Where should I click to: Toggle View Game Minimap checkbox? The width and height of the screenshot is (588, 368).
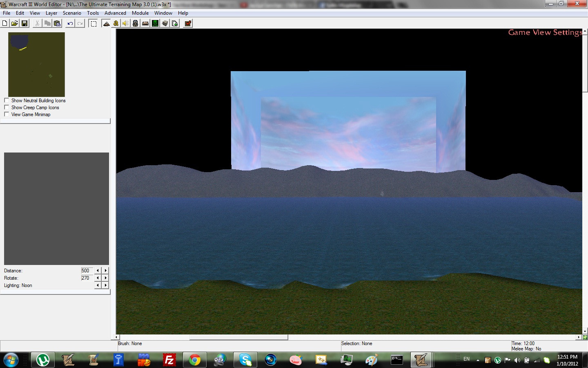(x=7, y=114)
